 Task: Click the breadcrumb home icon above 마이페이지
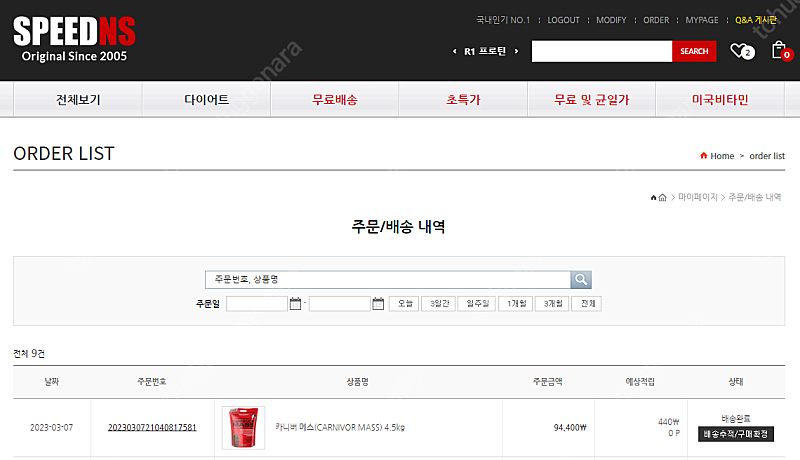coord(662,198)
